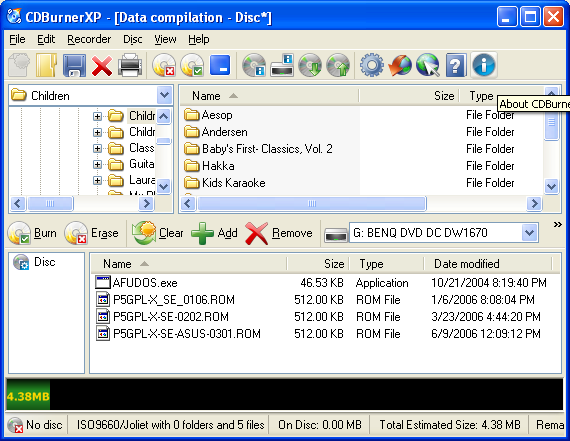This screenshot has width=570, height=441.
Task: Click file browser scroll right arrow
Action: pyautogui.click(x=534, y=204)
